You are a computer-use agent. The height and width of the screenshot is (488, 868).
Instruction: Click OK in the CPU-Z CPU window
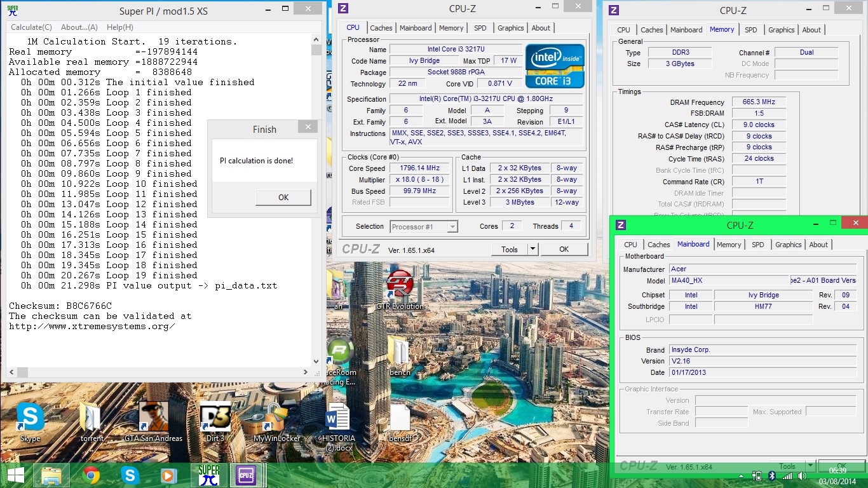pyautogui.click(x=564, y=249)
